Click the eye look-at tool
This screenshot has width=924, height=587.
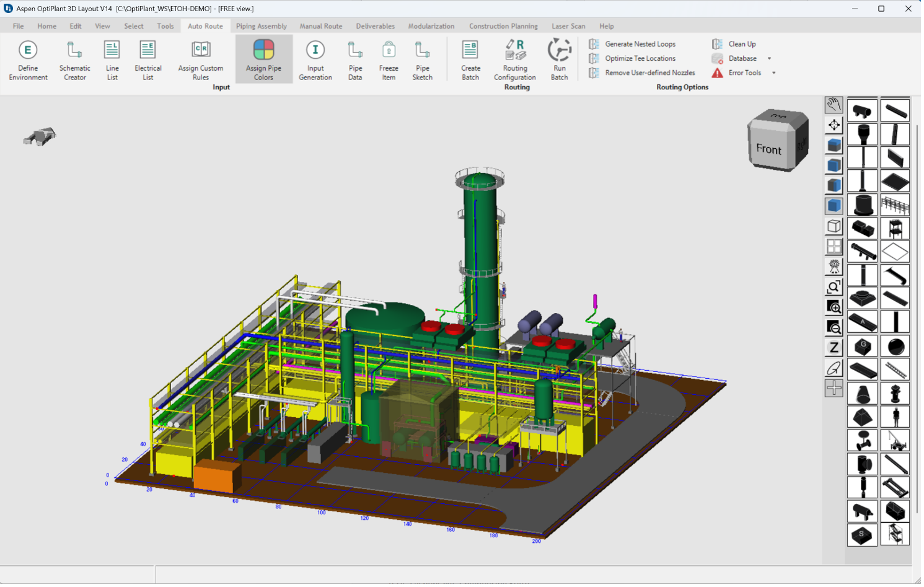coord(834,267)
